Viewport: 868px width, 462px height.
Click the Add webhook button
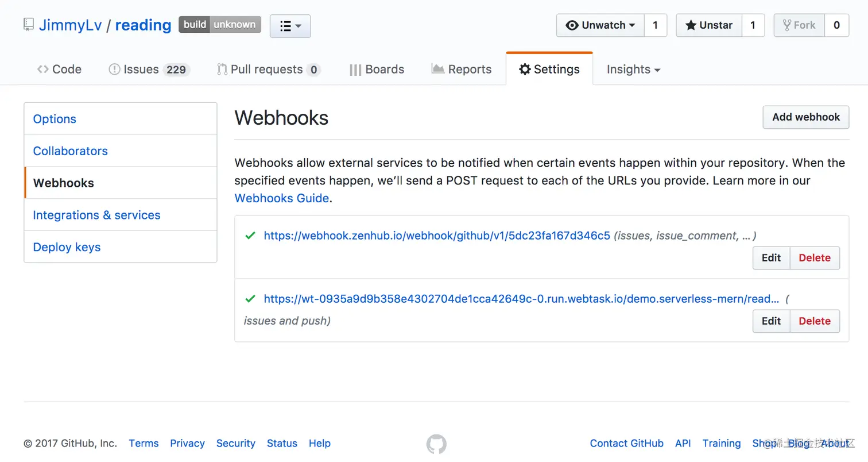click(806, 117)
